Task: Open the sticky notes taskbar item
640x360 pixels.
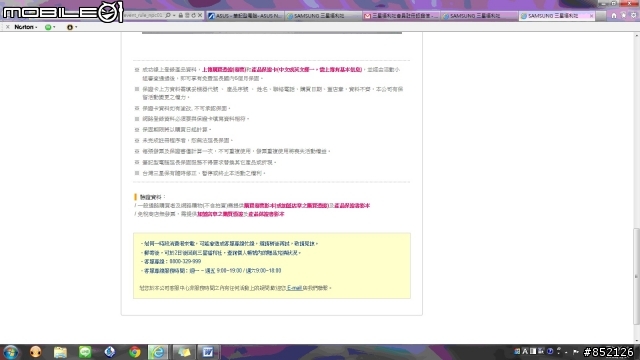Action: tap(183, 352)
